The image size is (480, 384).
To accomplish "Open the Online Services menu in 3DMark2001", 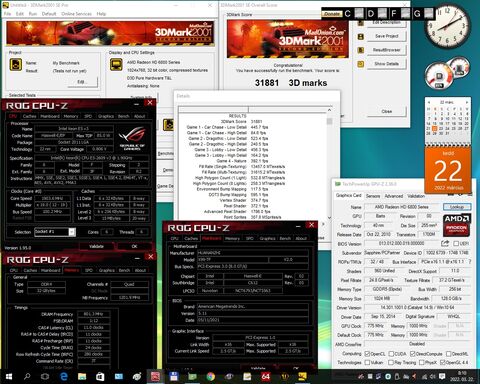I will pyautogui.click(x=76, y=14).
